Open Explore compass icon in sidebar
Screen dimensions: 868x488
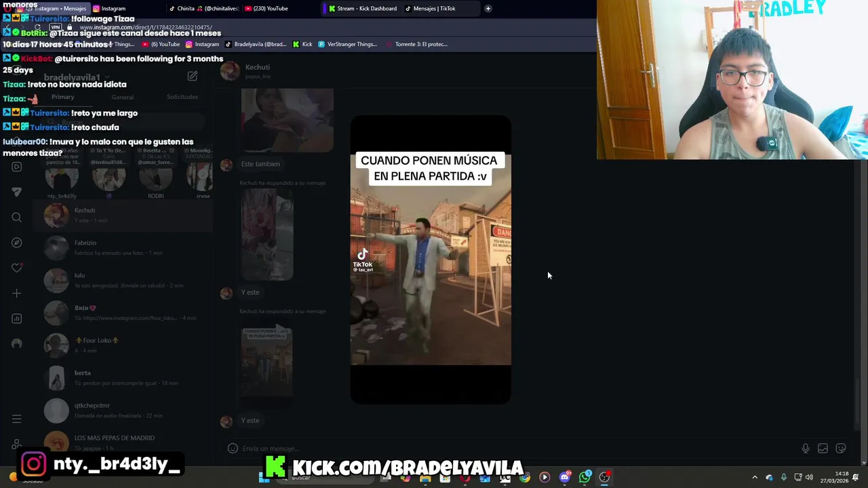point(17,243)
